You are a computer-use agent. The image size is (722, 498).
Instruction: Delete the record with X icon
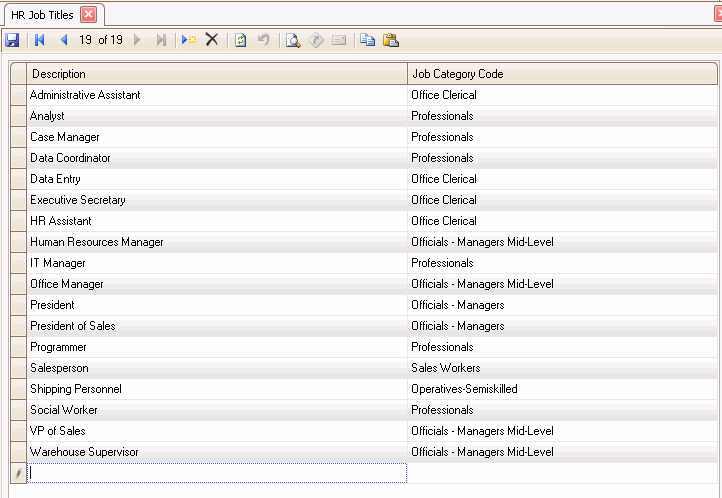(212, 40)
